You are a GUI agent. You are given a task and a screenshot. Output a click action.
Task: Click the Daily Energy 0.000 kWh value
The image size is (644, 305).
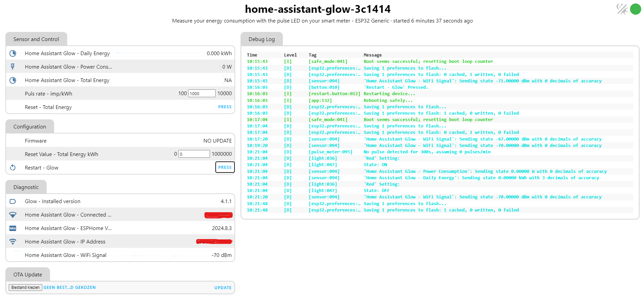point(219,53)
